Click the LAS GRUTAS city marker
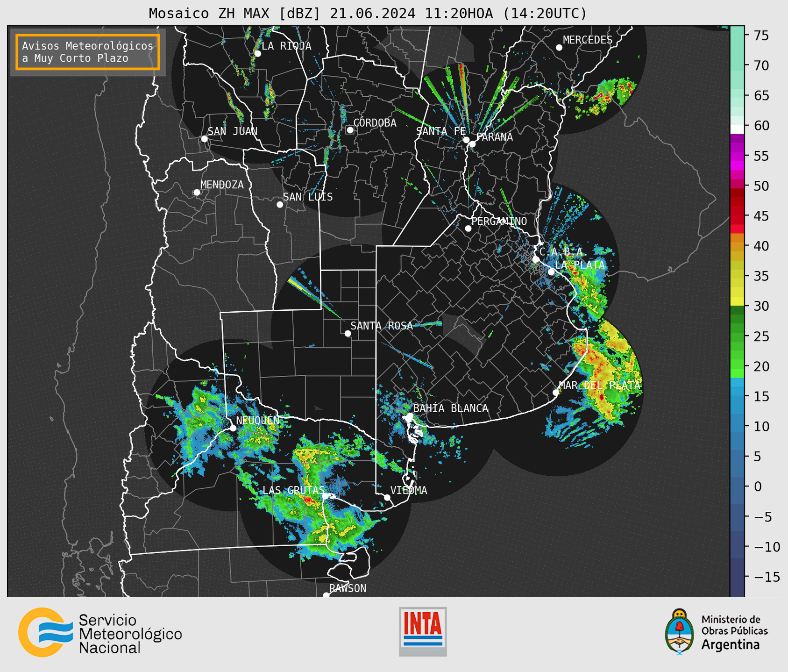788x672 pixels. pyautogui.click(x=326, y=496)
